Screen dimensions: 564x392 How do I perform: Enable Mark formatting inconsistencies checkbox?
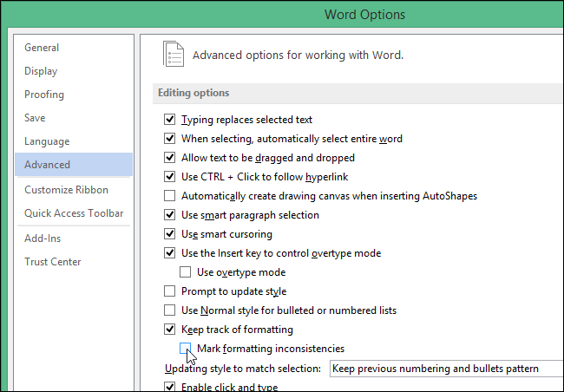186,349
